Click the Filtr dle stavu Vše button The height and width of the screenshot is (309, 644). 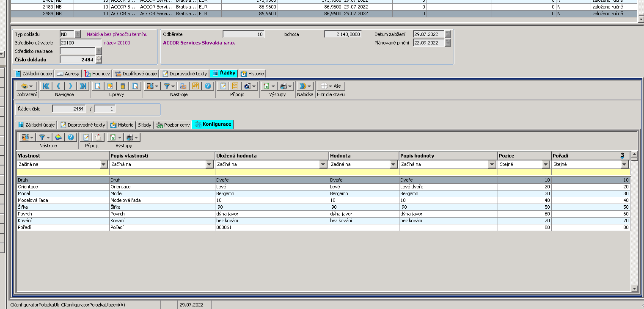[x=331, y=86]
